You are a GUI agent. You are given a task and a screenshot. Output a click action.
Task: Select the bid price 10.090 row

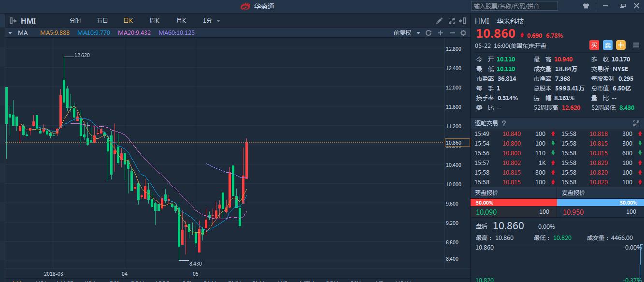tap(513, 212)
